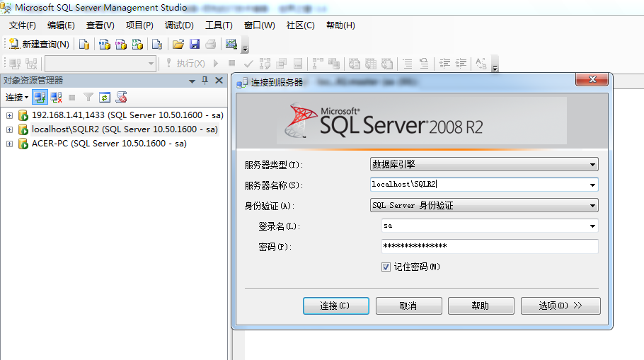
Task: Expand the ACER-PC server node
Action: coord(9,144)
